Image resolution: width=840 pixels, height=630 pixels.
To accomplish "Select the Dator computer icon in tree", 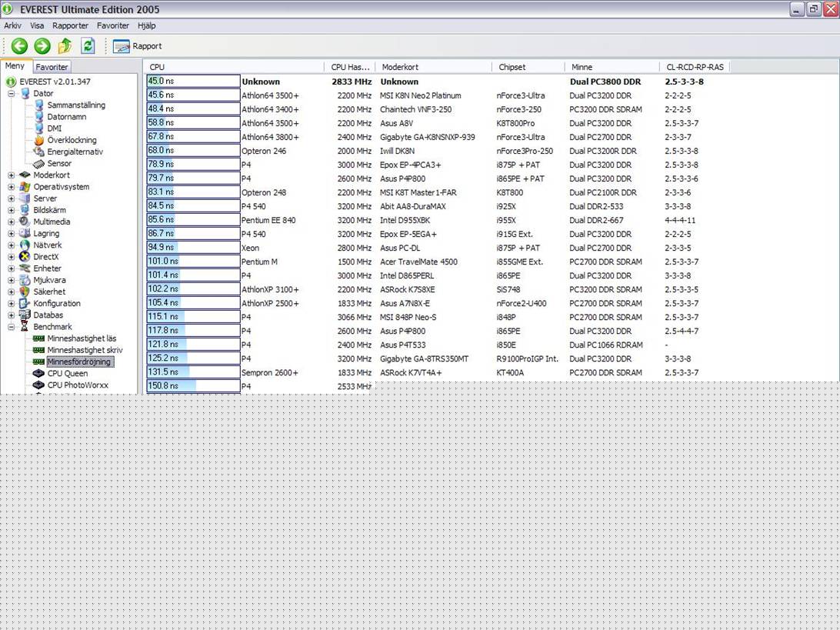I will tap(25, 94).
